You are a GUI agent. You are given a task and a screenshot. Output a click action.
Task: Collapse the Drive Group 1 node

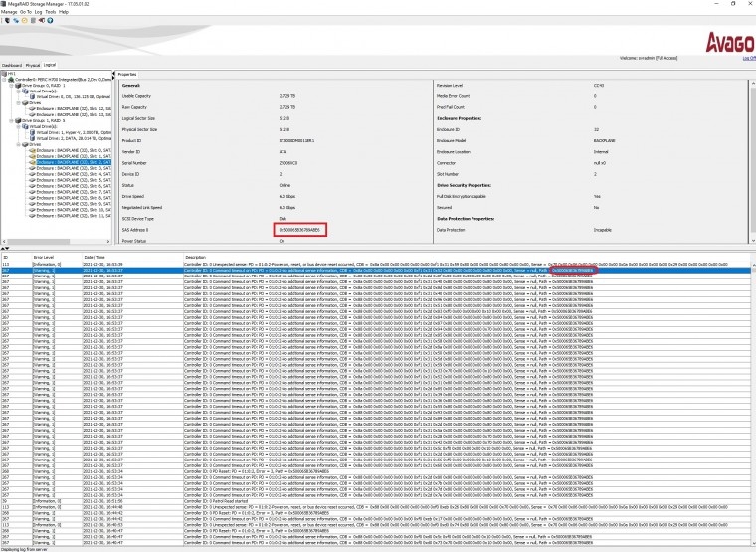pyautogui.click(x=12, y=120)
